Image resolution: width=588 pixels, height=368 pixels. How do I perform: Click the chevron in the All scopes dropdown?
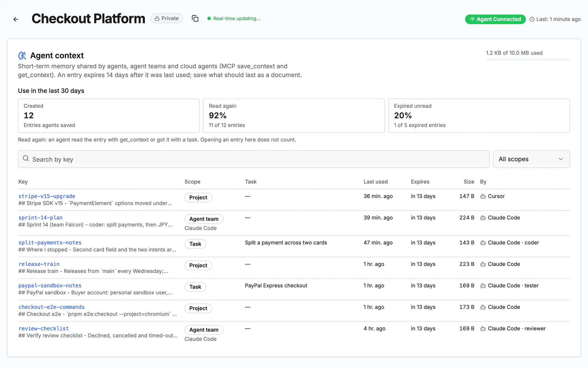561,159
